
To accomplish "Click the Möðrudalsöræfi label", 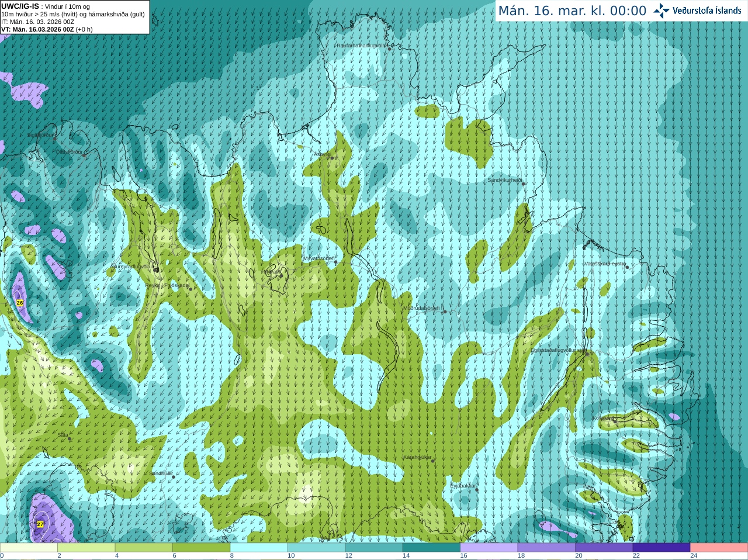I will 423,308.
